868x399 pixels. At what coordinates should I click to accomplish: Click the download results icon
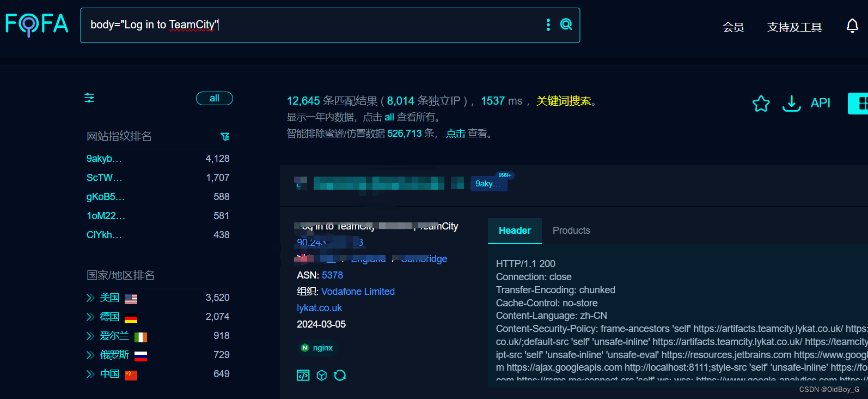click(791, 103)
